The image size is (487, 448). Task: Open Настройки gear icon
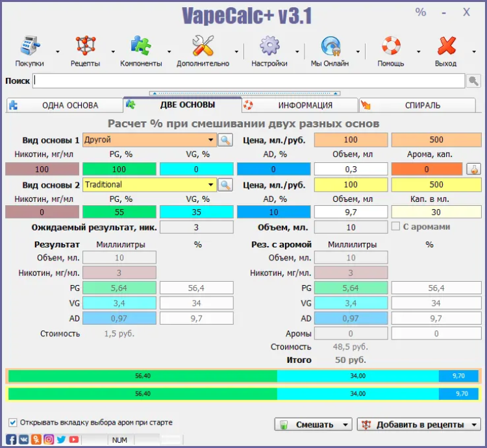point(269,47)
